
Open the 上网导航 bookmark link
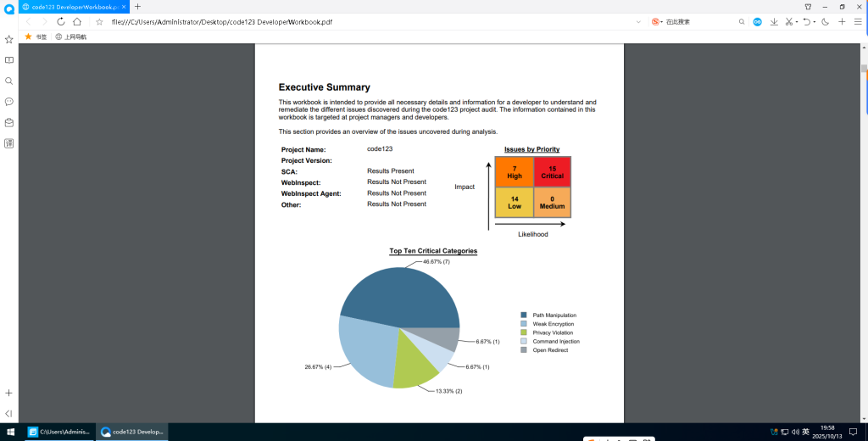(x=71, y=37)
